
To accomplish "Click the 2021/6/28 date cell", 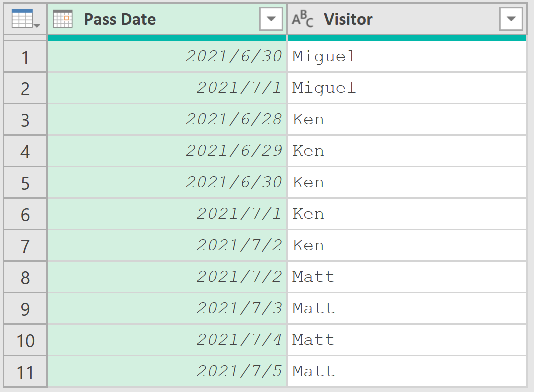I will [x=234, y=120].
